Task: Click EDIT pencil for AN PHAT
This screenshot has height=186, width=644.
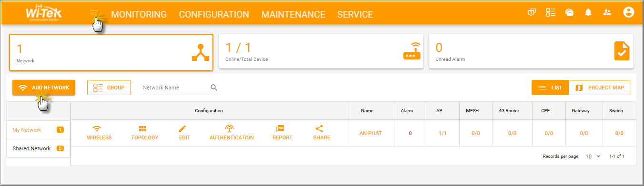Action: click(x=184, y=133)
